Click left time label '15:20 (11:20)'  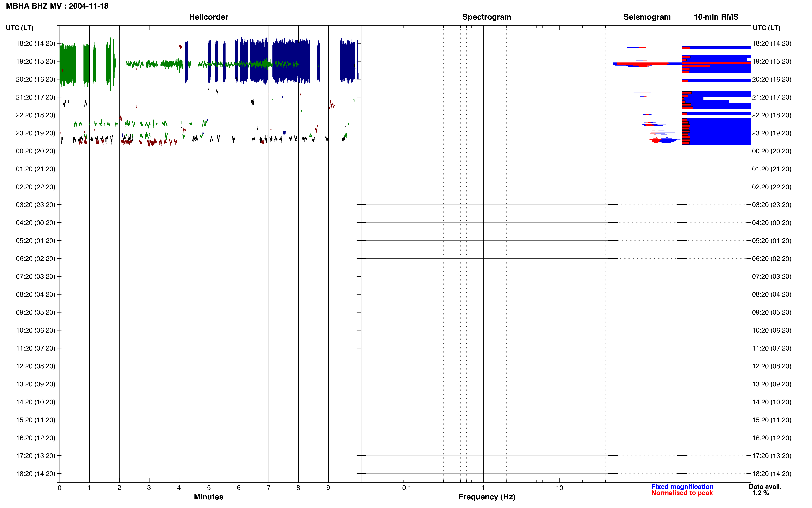[36, 420]
